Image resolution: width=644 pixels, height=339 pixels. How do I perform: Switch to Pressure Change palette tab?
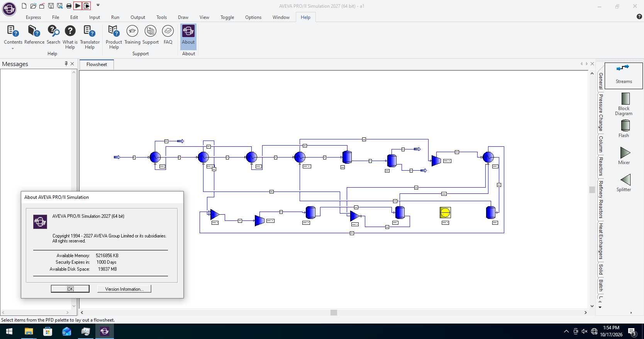(x=600, y=112)
